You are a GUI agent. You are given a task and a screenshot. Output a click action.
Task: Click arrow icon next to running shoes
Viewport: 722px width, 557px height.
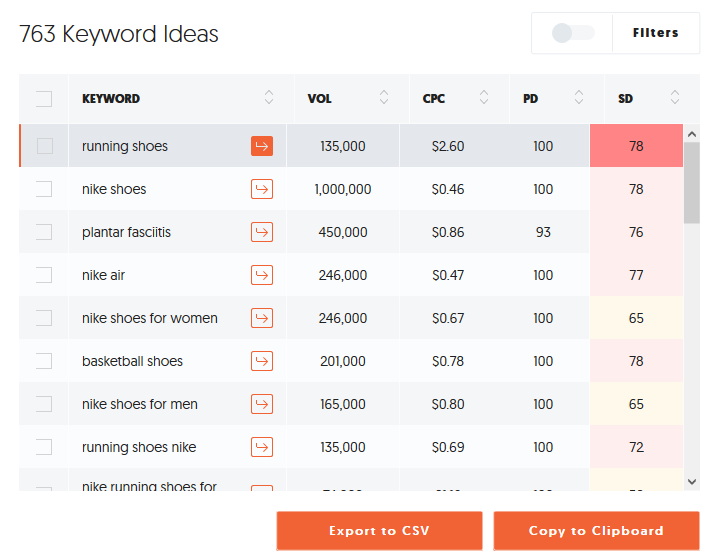click(261, 147)
